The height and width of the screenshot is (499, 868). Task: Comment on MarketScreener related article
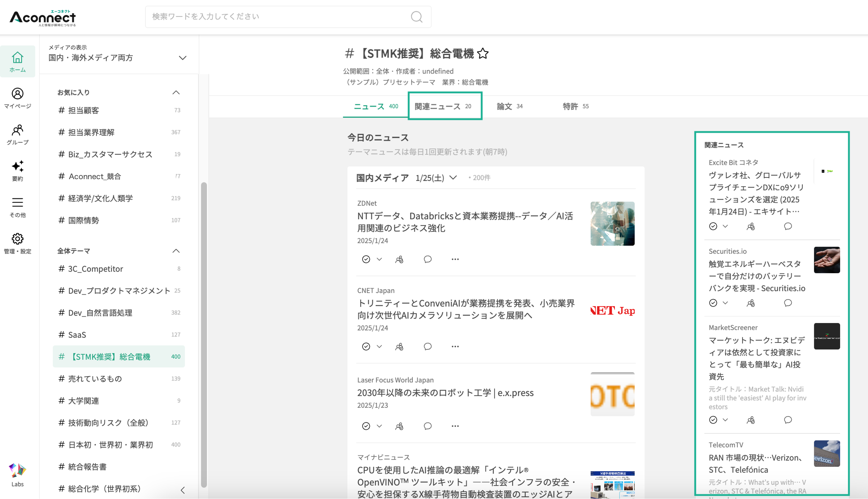pyautogui.click(x=788, y=420)
